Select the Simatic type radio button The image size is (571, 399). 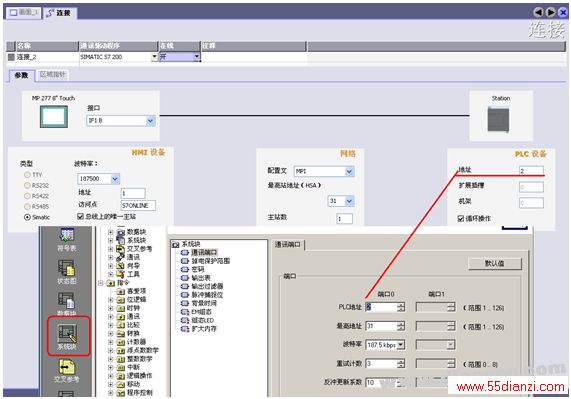click(27, 217)
